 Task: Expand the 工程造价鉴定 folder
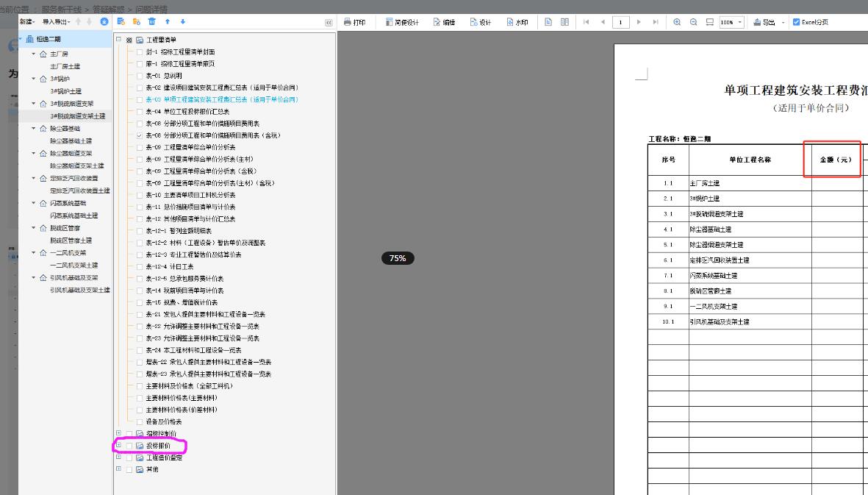point(118,457)
